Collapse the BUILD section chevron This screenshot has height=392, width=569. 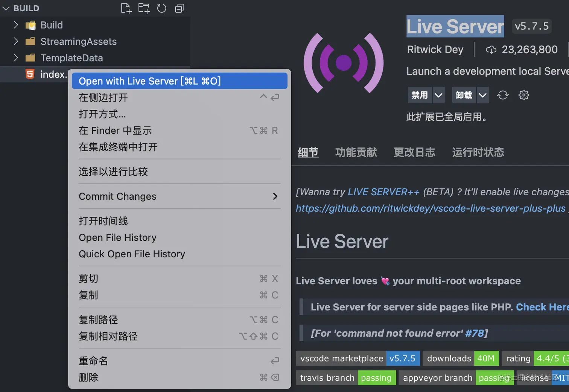pos(6,8)
